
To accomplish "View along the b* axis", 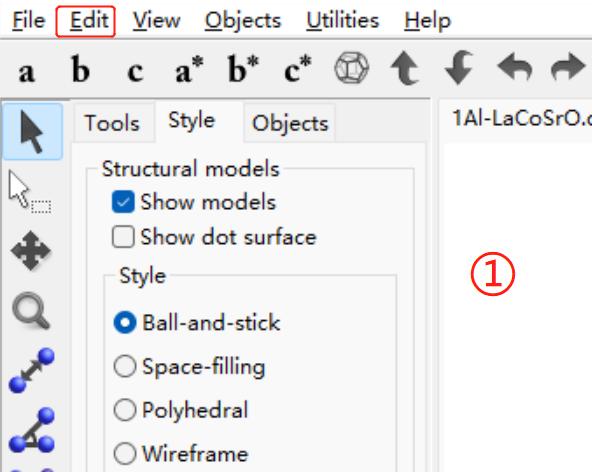I will (244, 69).
